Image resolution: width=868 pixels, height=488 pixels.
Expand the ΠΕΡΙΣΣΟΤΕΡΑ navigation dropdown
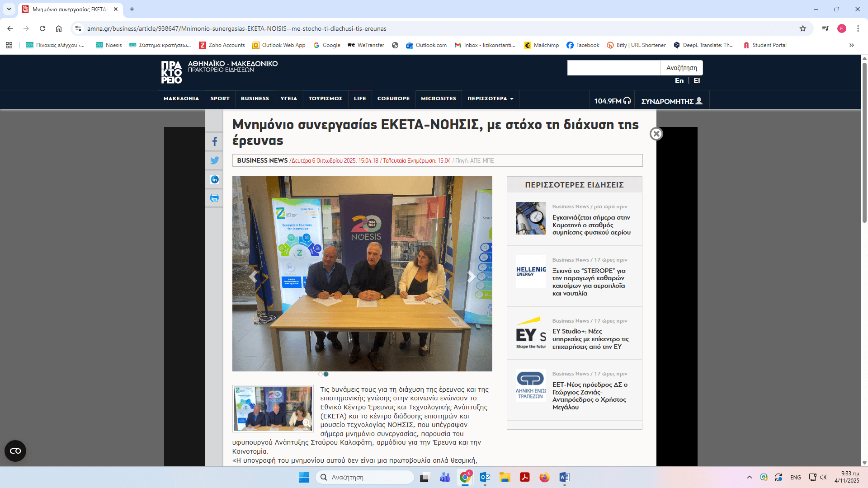490,99
